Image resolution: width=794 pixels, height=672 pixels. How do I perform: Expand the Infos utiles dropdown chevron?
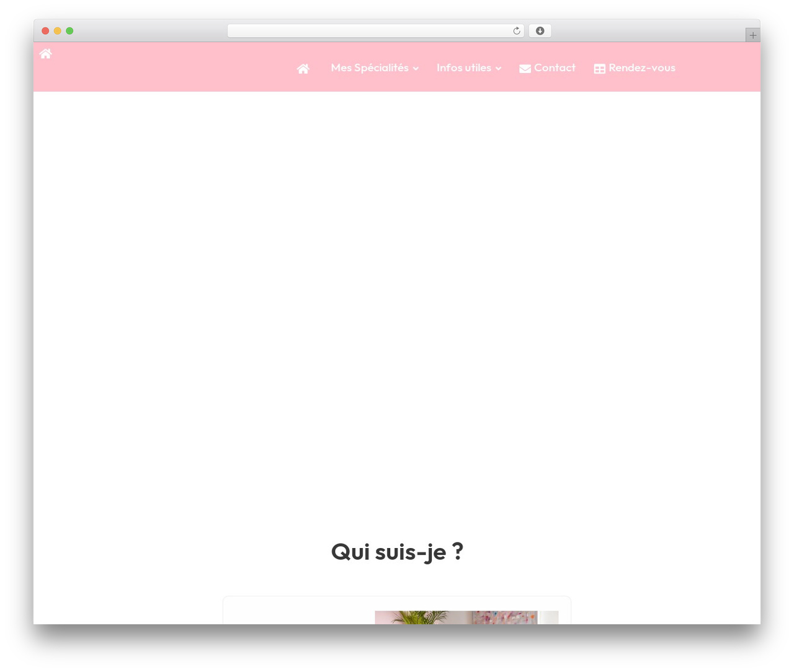coord(498,69)
